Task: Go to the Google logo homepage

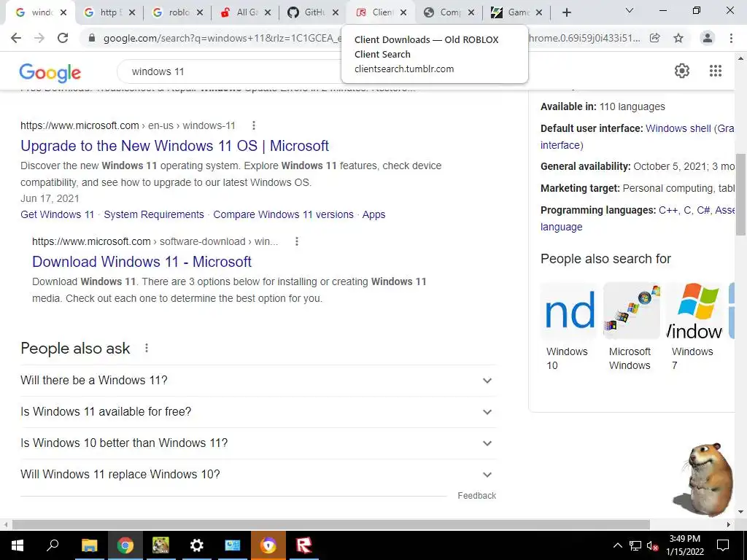Action: coord(50,72)
